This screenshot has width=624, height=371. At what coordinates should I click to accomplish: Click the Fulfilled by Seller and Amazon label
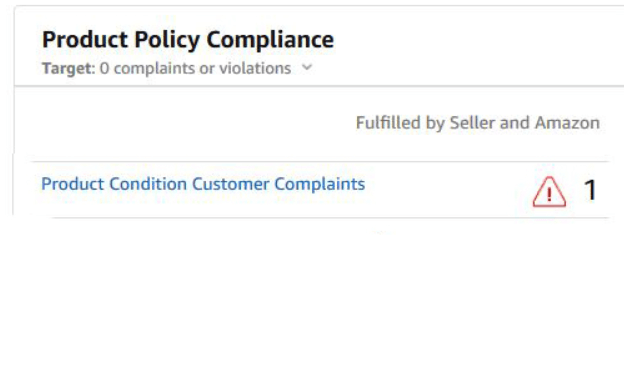point(478,123)
